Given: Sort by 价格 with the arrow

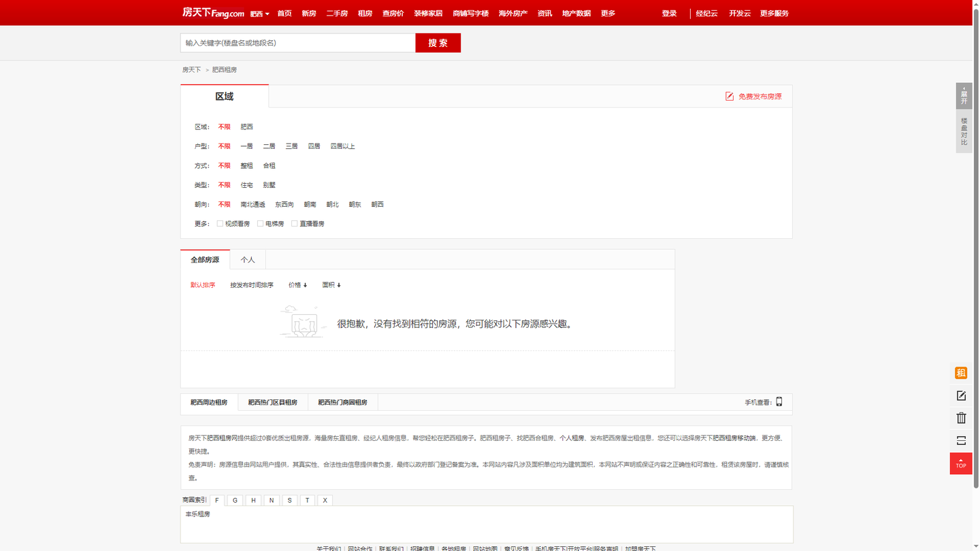Looking at the screenshot, I should click(x=297, y=285).
